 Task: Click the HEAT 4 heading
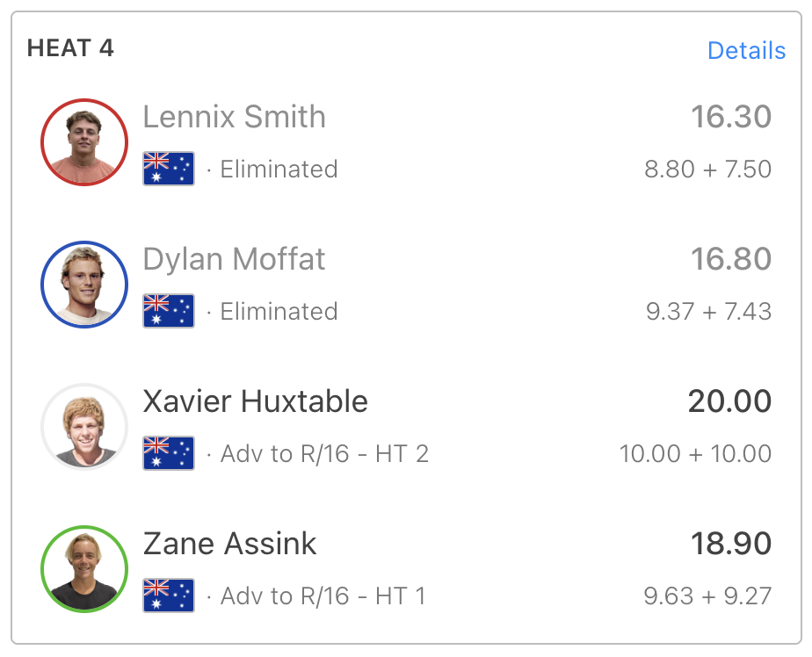[70, 48]
